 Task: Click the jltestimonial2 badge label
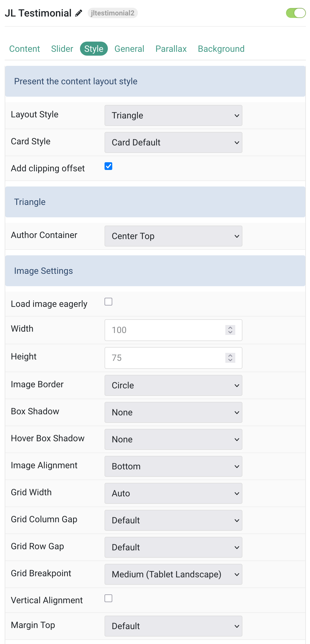[113, 13]
